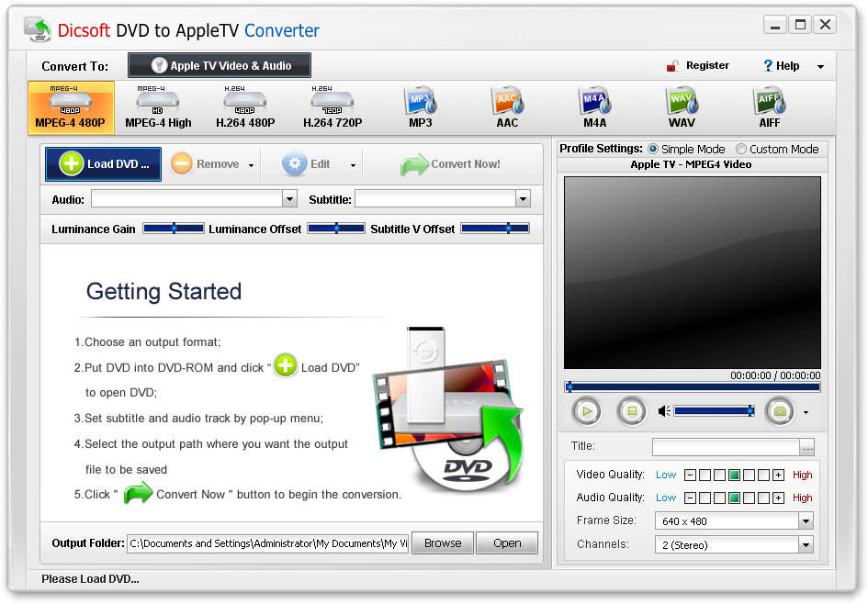Play the preview video
868x604 pixels.
pyautogui.click(x=587, y=411)
